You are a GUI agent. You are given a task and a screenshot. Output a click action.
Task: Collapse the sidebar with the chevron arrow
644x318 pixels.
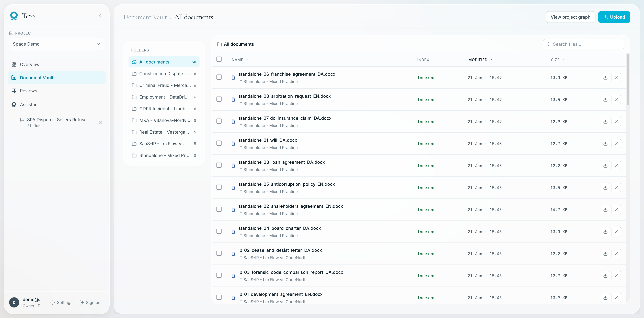click(100, 16)
